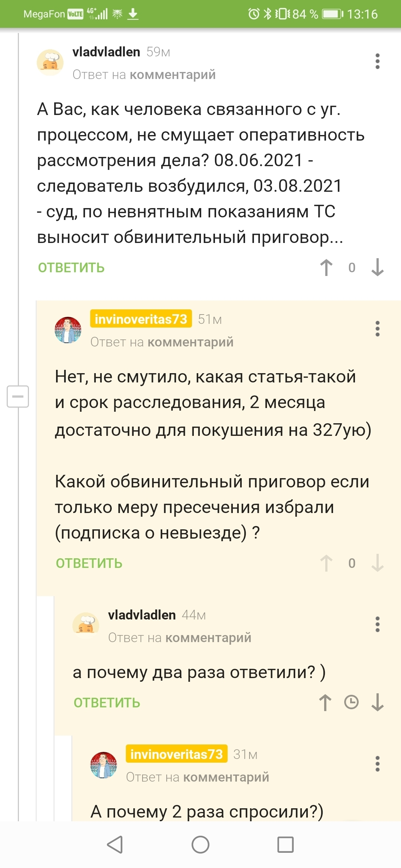The width and height of the screenshot is (401, 868).
Task: Downvote invinoveritas73's 51m comment
Action: [377, 563]
